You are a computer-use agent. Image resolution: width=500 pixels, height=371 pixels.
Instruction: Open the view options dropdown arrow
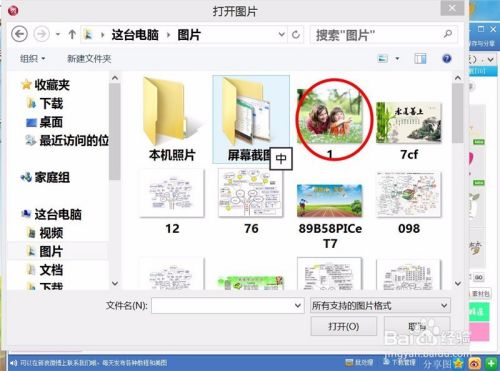pos(397,59)
